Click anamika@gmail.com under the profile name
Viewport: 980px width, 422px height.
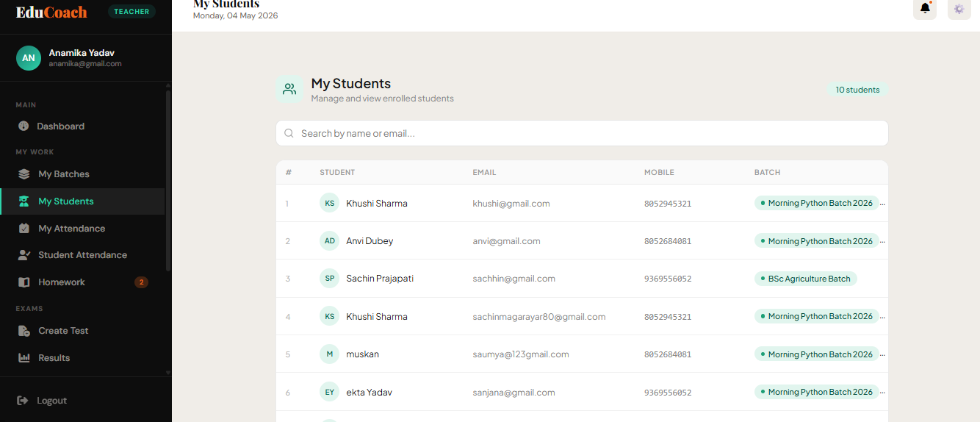click(x=85, y=64)
